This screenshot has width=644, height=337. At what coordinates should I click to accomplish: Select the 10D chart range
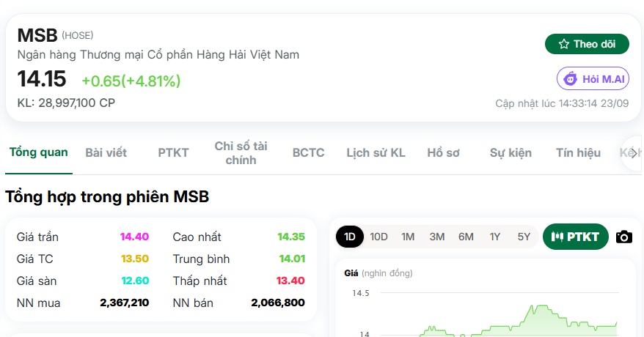[x=378, y=237]
